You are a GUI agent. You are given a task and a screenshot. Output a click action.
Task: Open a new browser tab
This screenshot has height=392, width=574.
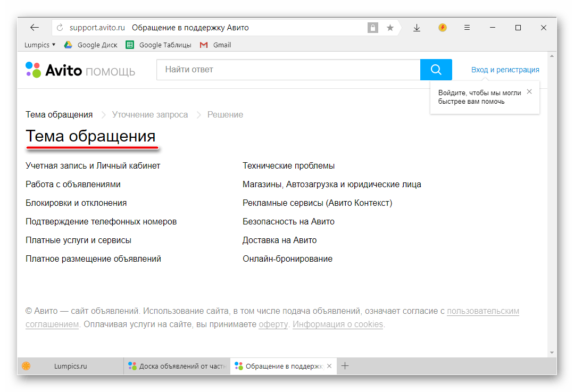point(345,366)
